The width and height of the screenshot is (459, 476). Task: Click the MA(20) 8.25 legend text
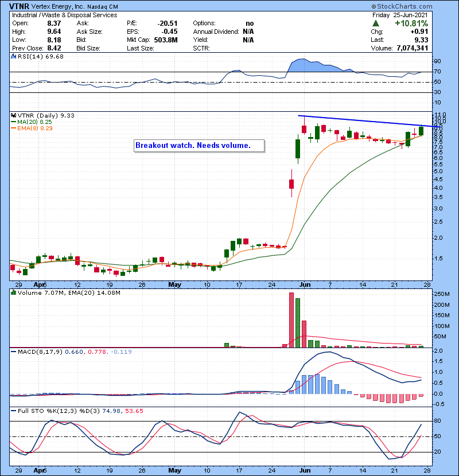(34, 122)
